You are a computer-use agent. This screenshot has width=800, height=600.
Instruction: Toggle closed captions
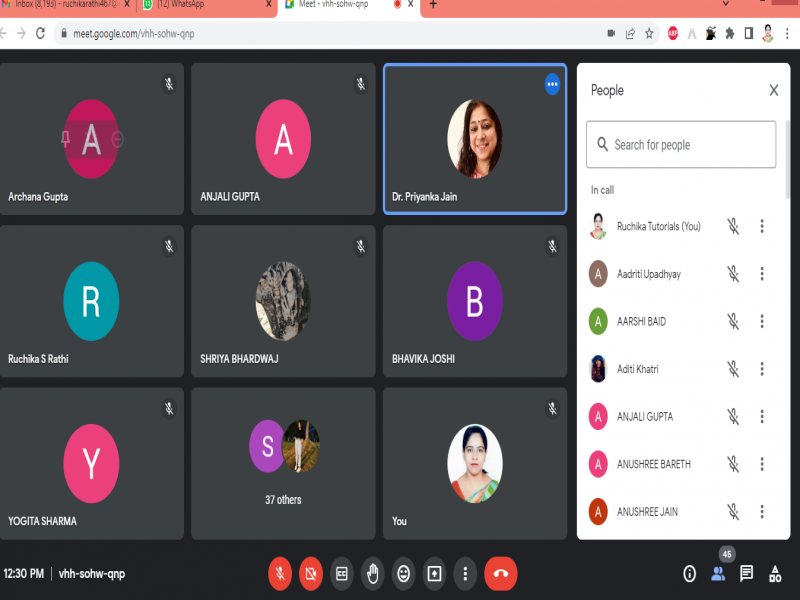click(341, 574)
